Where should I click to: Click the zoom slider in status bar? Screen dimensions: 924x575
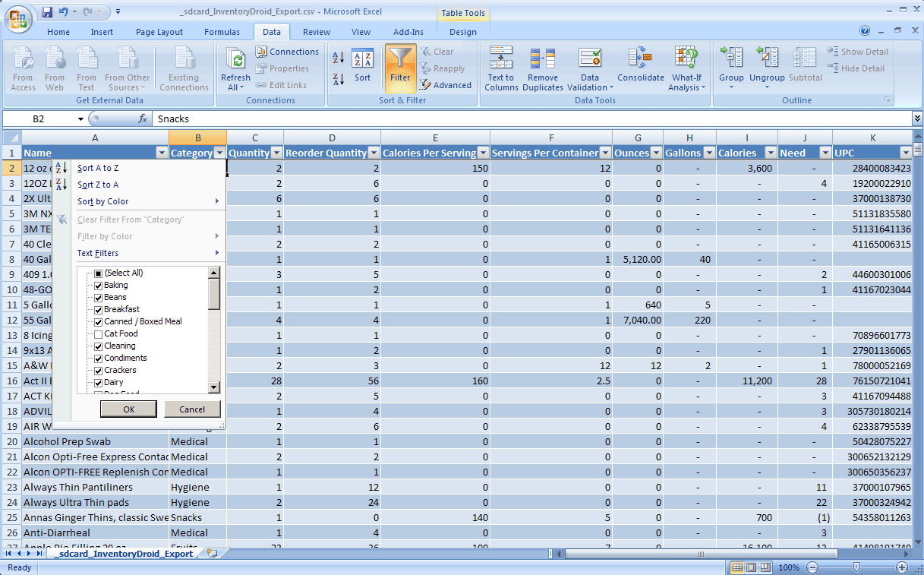click(856, 567)
